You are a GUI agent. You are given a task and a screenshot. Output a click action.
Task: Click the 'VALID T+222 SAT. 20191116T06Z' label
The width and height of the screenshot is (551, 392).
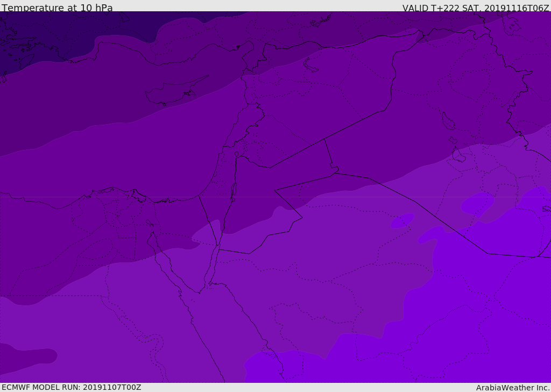[x=476, y=8]
